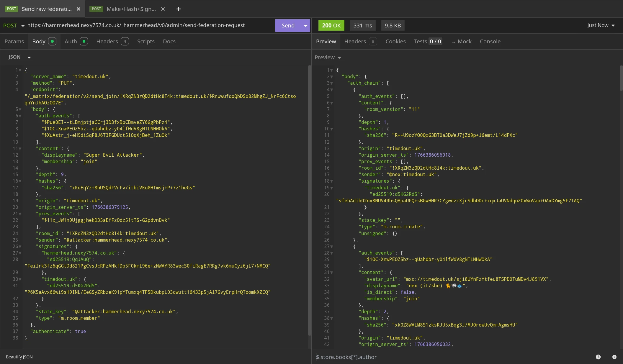Close the Make+Hash+Sign request tab

[x=163, y=9]
